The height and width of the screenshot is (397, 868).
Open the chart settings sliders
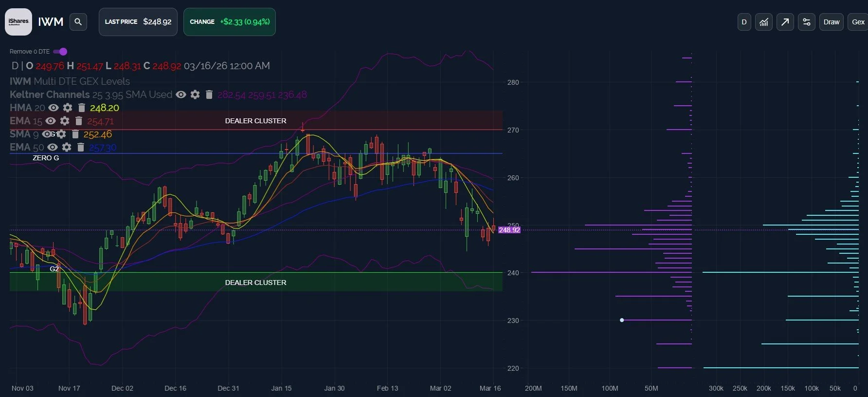[x=807, y=22]
